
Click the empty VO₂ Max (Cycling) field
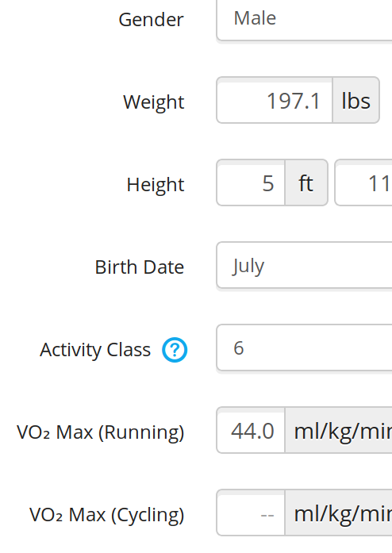[x=251, y=513]
